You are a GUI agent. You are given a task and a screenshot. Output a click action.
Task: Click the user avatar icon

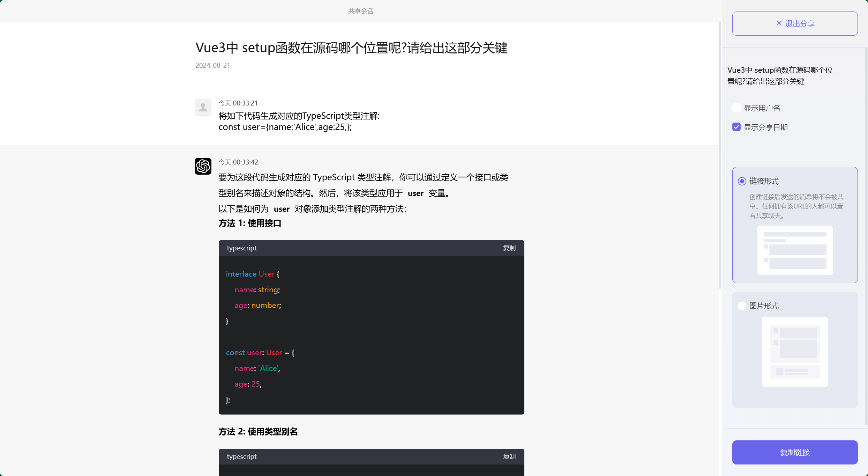coord(203,107)
